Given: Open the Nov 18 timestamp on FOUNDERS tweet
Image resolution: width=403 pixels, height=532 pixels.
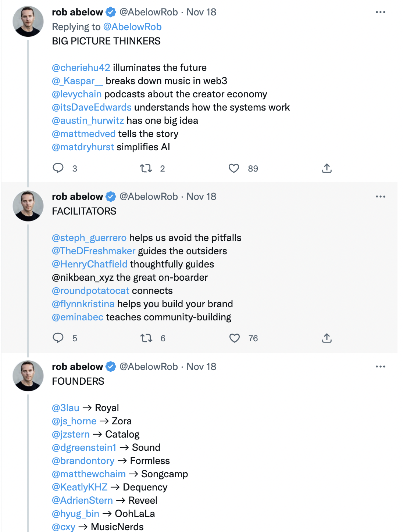Looking at the screenshot, I should [201, 367].
